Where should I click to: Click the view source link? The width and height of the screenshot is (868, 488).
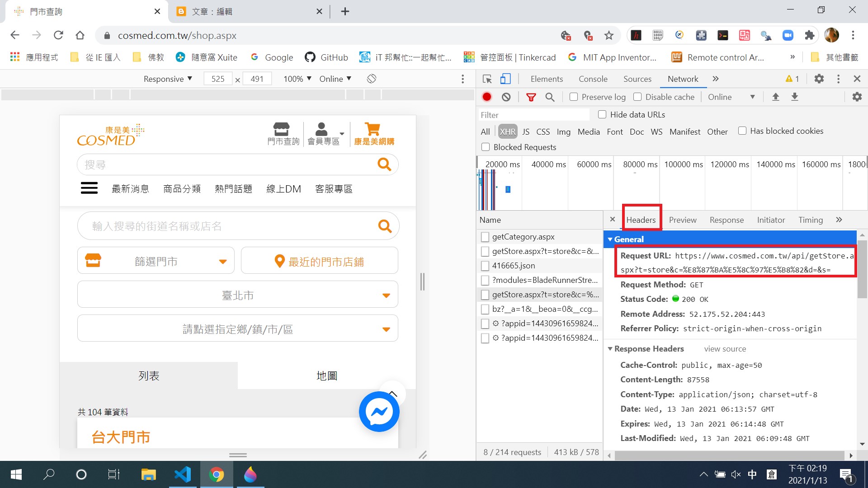pos(725,349)
